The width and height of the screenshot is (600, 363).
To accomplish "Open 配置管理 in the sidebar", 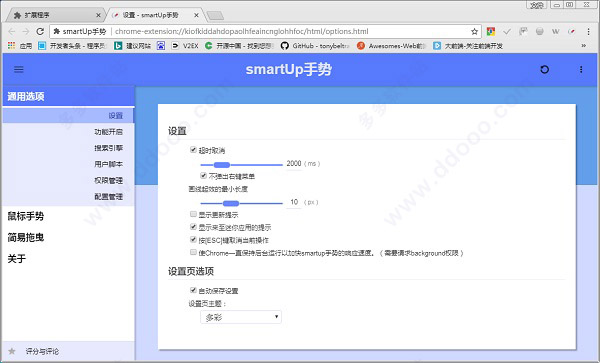I will click(x=68, y=197).
